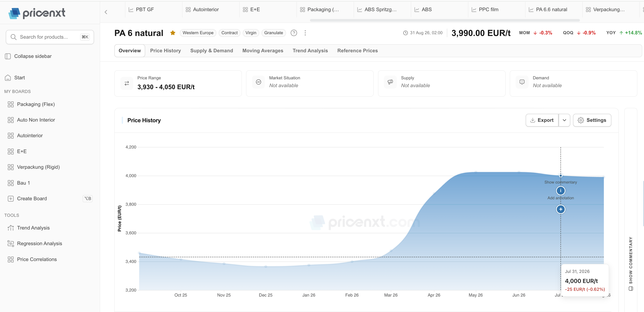Screen dimensions: 644x312
Task: Open the Regression Analysis tool
Action: 35,243
